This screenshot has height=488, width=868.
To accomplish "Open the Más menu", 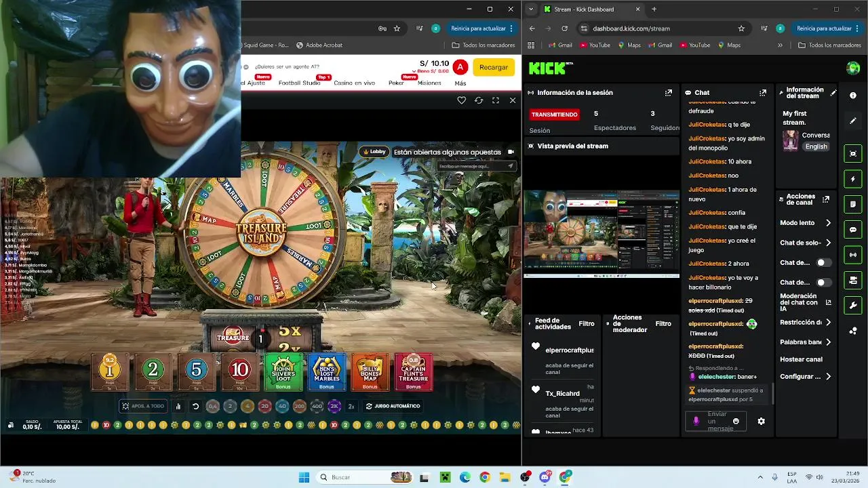I will point(460,83).
